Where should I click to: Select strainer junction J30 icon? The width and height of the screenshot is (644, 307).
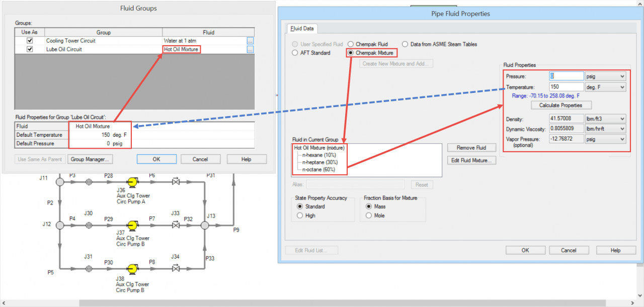[89, 225]
